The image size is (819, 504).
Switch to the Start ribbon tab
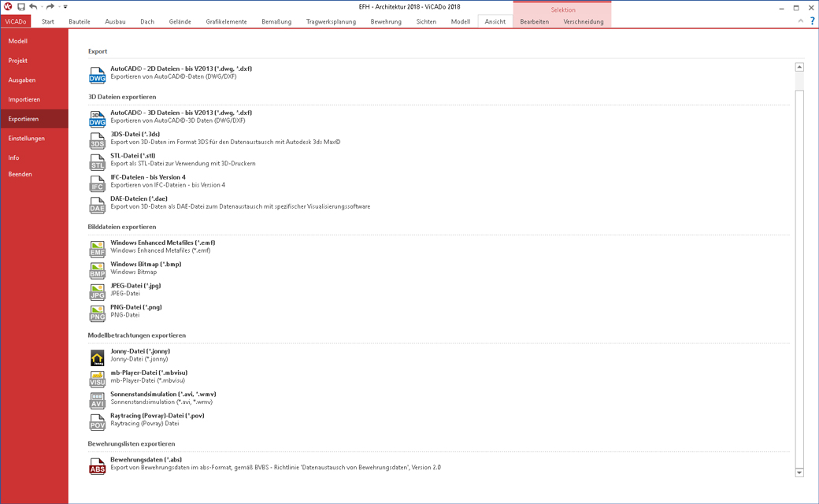pos(48,21)
